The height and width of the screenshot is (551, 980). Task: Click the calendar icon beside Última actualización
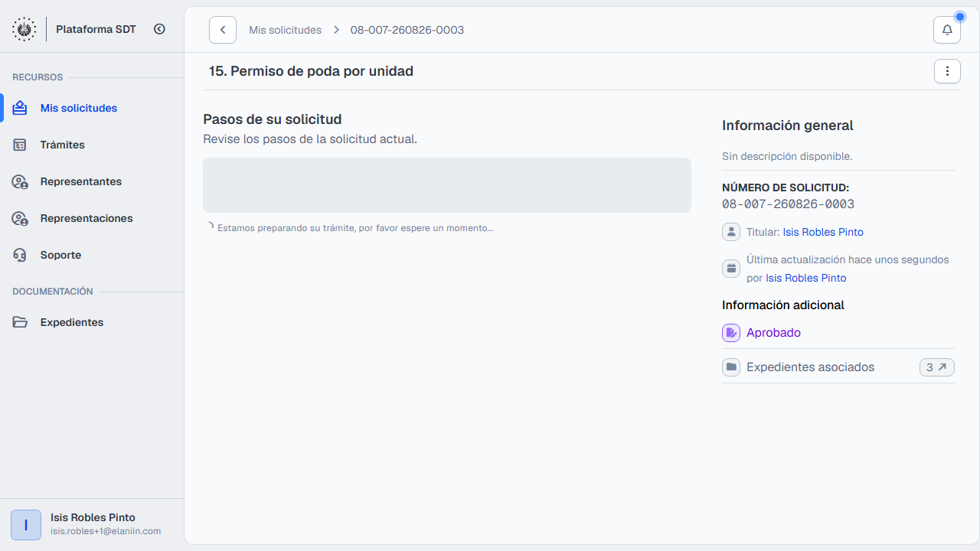[731, 269]
